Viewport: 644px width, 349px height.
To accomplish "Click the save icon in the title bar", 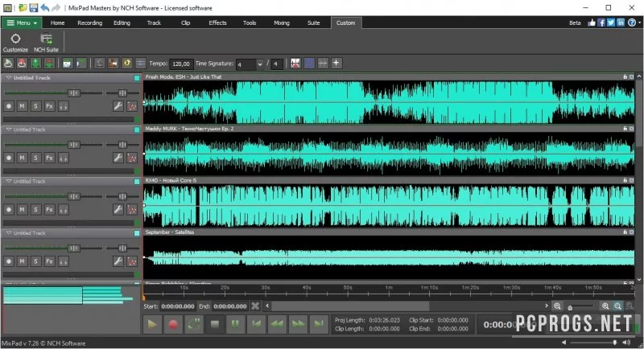I will click(x=33, y=8).
